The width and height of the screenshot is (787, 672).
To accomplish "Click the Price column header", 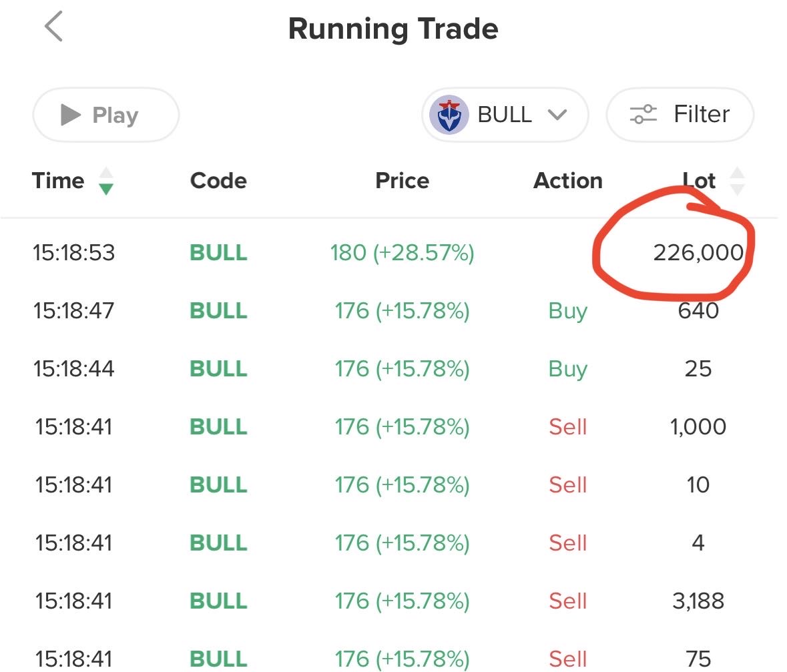I will pos(402,181).
